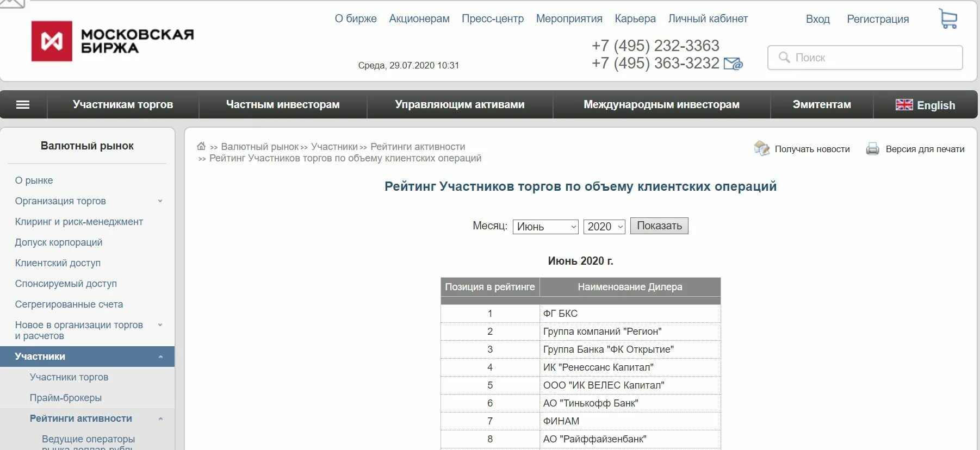Click the search magnifier icon
980x450 pixels.
[x=784, y=57]
